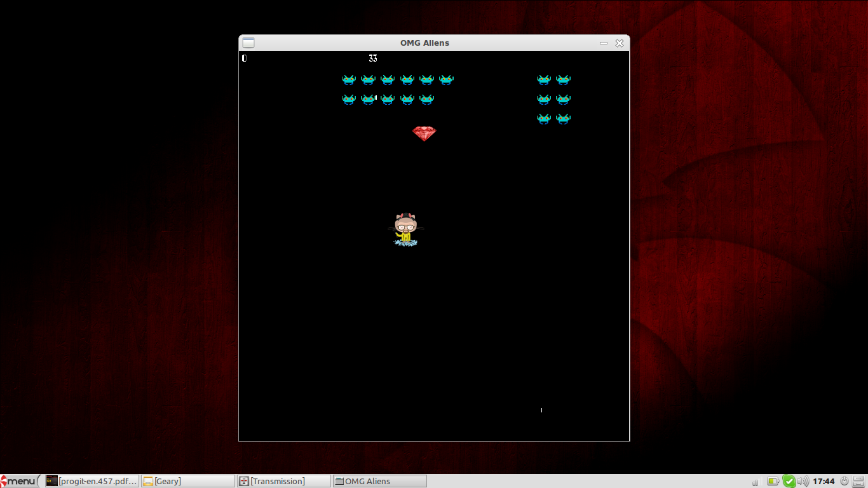Open the OMG Aliens window menu icon
This screenshot has width=868, height=488.
(x=248, y=43)
